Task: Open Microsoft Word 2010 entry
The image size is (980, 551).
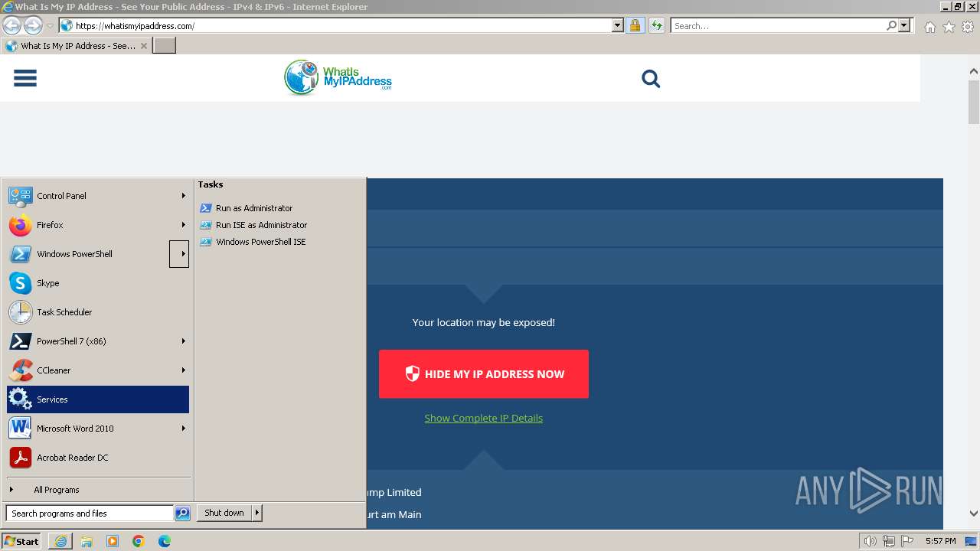Action: click(98, 429)
